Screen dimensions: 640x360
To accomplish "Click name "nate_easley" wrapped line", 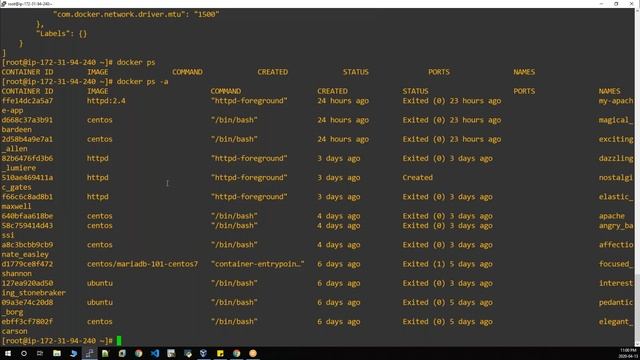I will click(x=25, y=254).
